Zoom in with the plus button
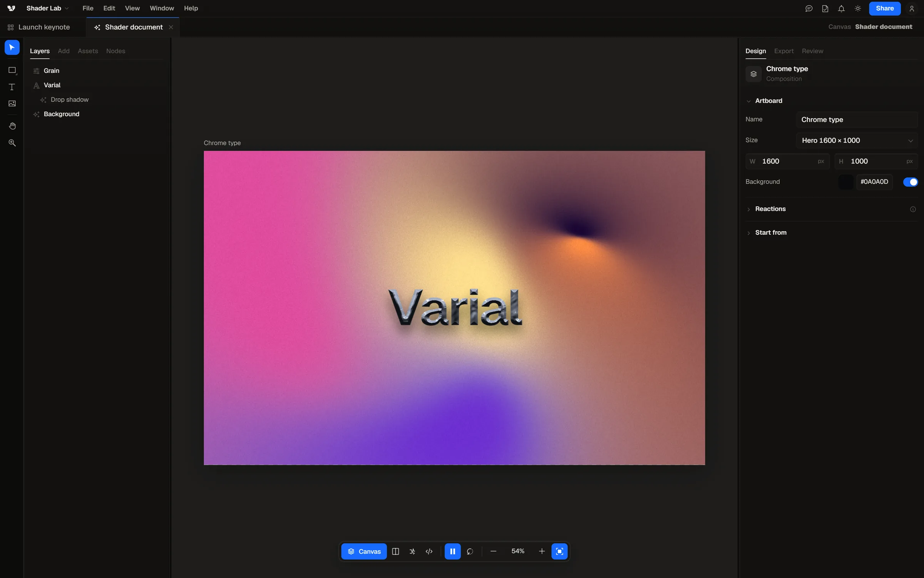 click(542, 551)
